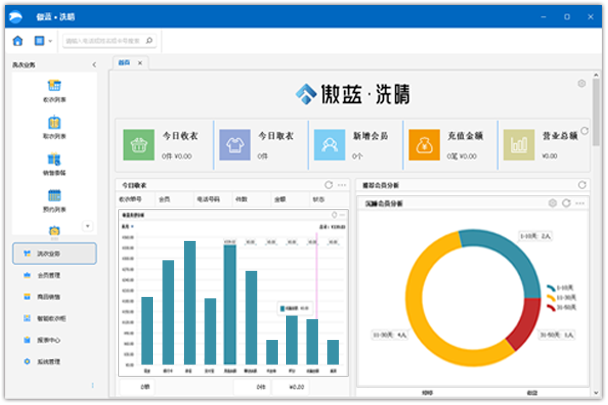Screen dimensions: 608x405
Task: Toggle the 31-50天 legend entry
Action: (x=561, y=308)
